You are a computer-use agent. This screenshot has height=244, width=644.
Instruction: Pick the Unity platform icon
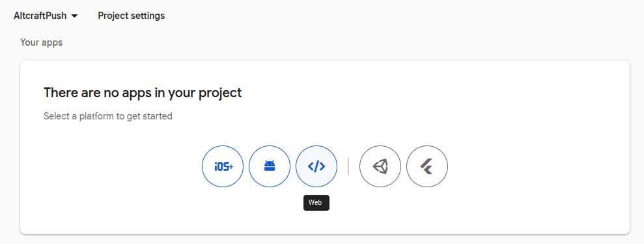(380, 166)
